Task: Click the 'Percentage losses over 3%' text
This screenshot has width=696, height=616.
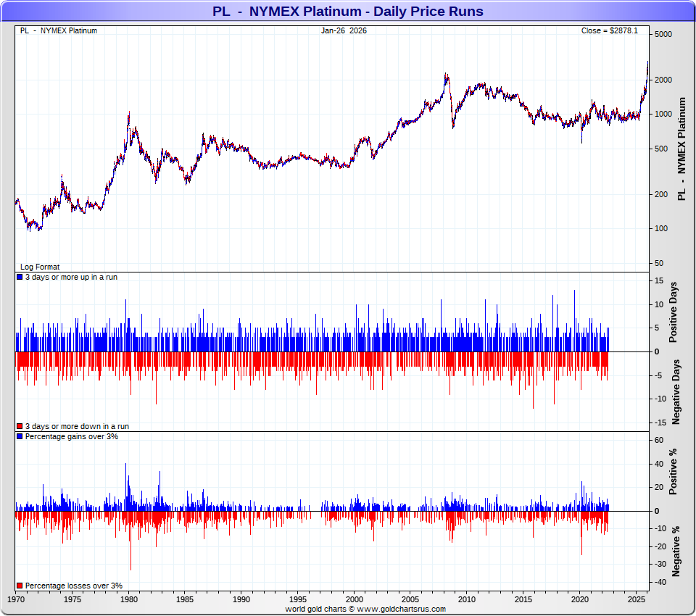Action: point(74,586)
